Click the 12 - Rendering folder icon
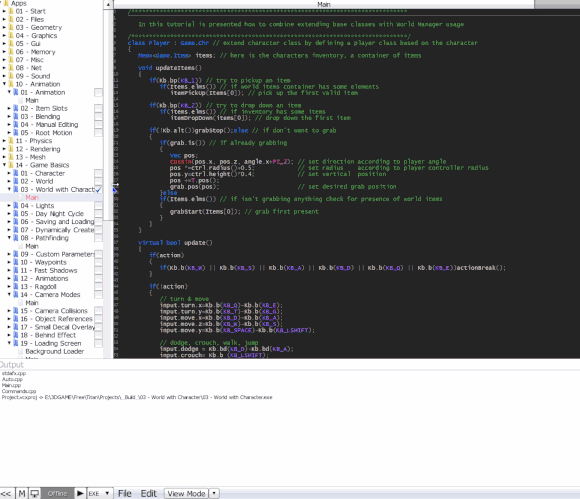 click(x=11, y=149)
